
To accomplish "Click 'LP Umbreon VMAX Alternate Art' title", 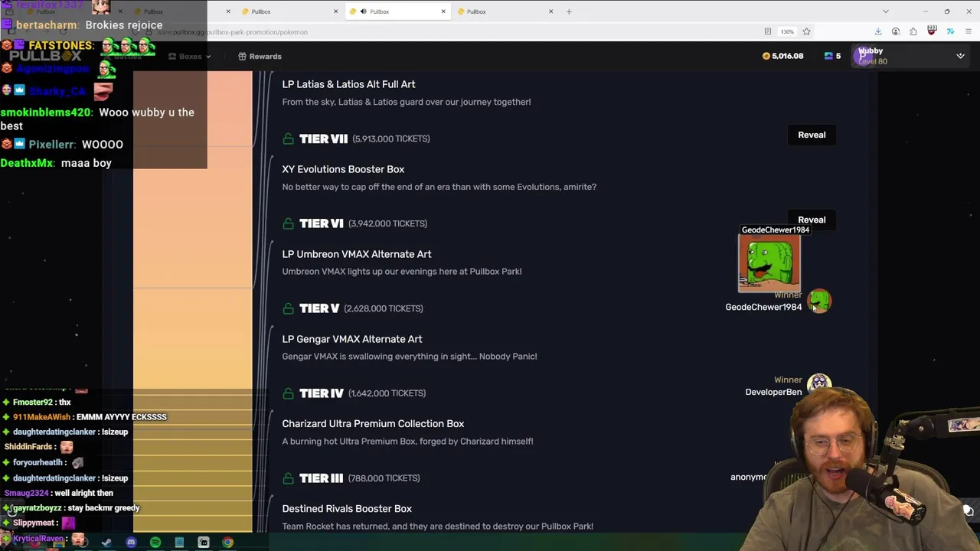I will coord(357,254).
